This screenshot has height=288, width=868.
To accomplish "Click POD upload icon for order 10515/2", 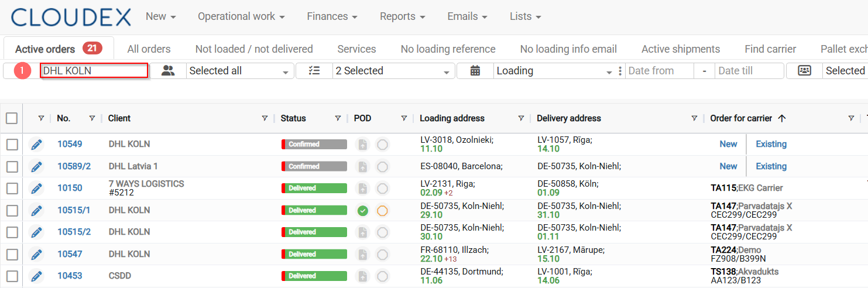I will 363,232.
